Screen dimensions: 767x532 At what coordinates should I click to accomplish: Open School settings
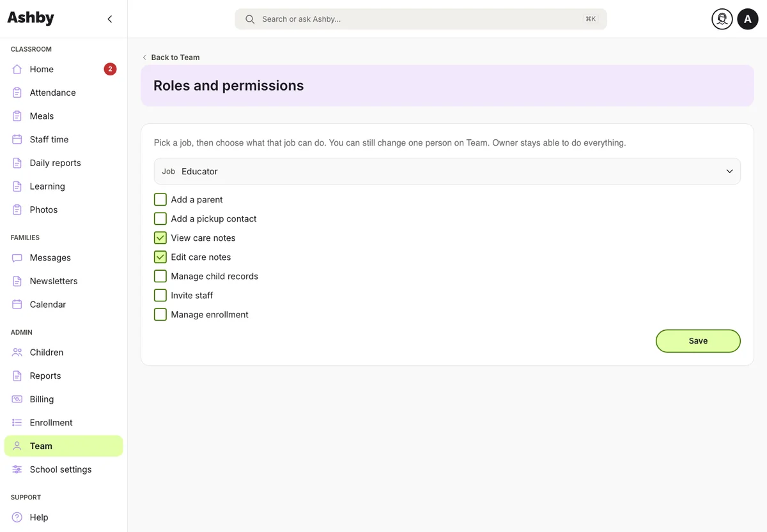63,469
